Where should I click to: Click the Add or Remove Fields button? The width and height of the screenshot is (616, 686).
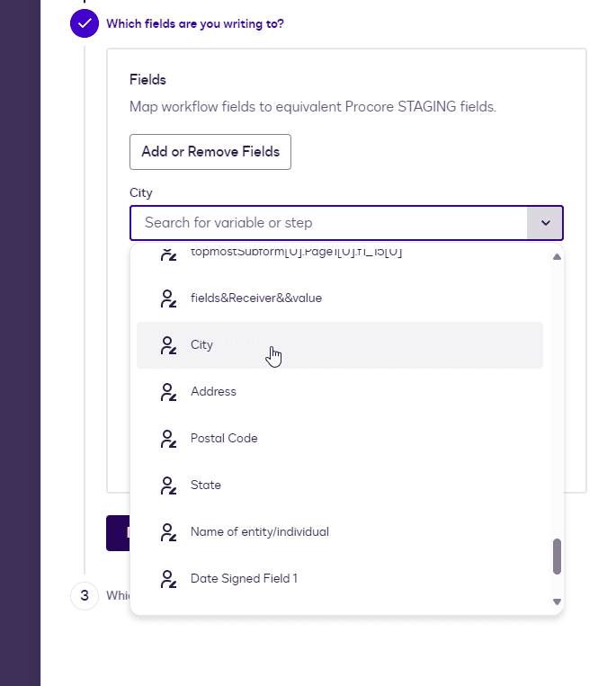[210, 152]
